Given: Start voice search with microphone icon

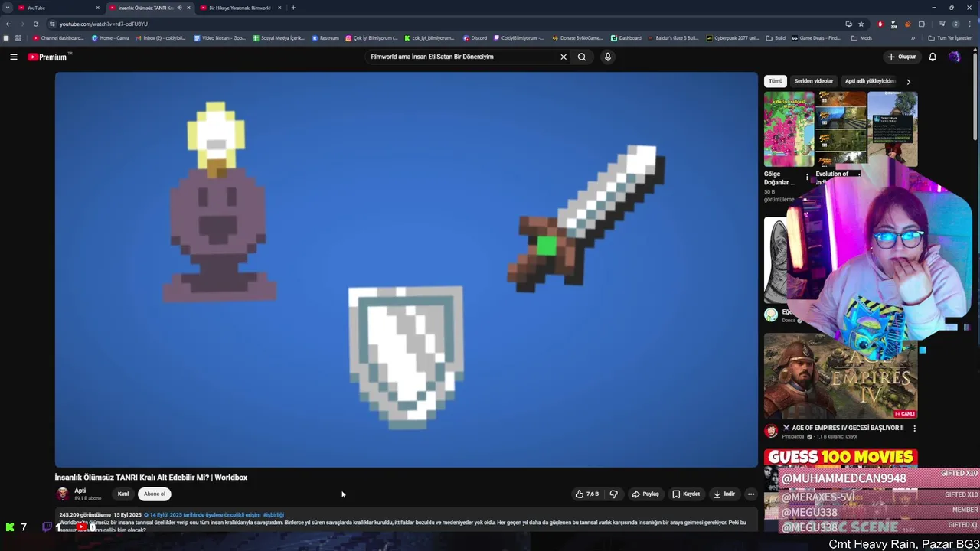Looking at the screenshot, I should pyautogui.click(x=607, y=57).
